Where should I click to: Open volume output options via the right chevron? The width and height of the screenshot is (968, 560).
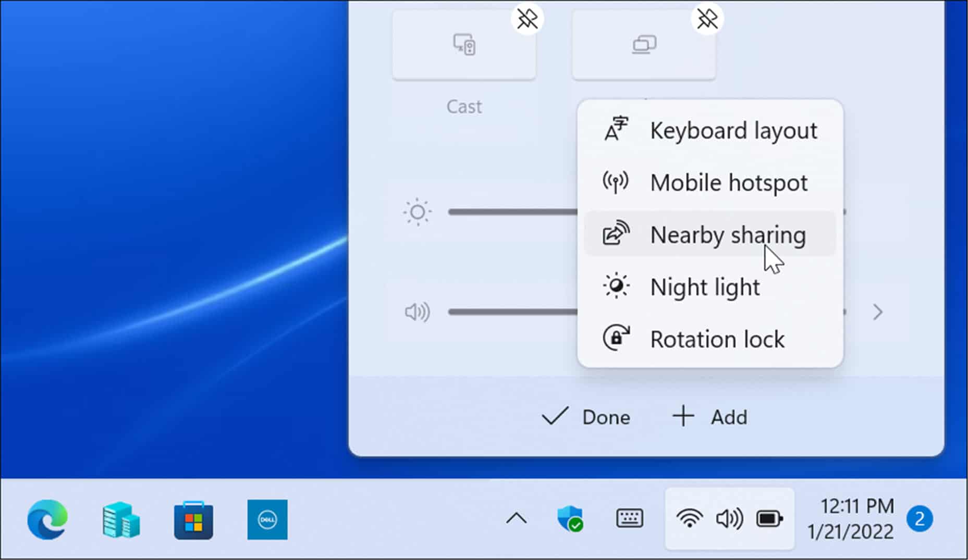point(877,312)
